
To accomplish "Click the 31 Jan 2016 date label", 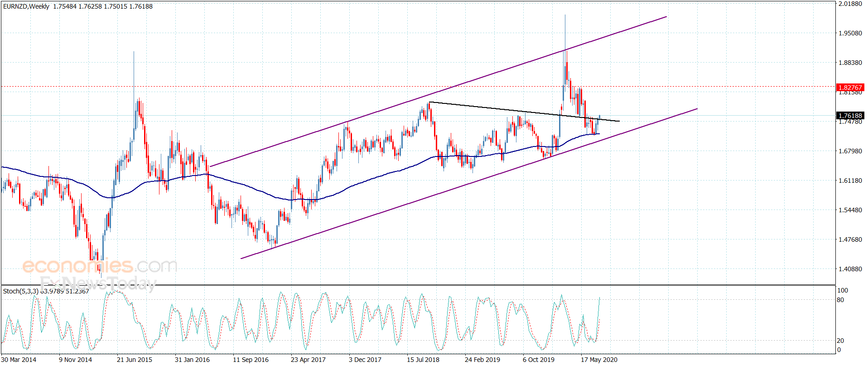I will tap(192, 360).
